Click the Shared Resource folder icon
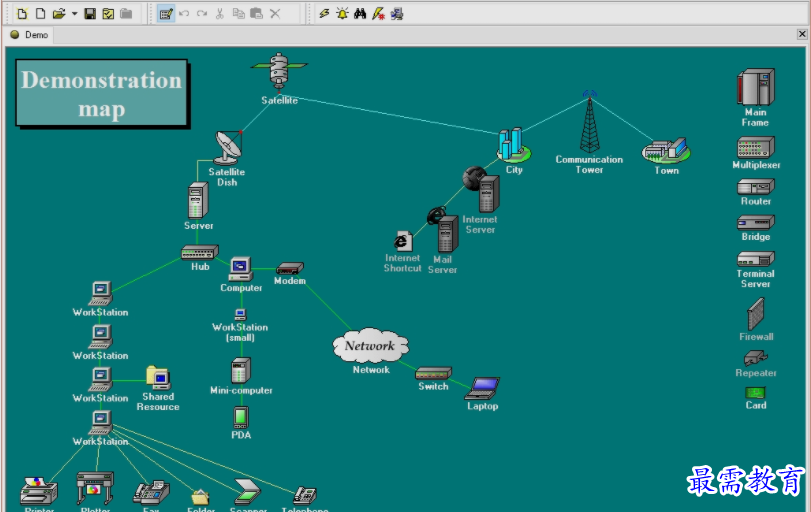Viewport: 811px width, 512px height. 158,378
